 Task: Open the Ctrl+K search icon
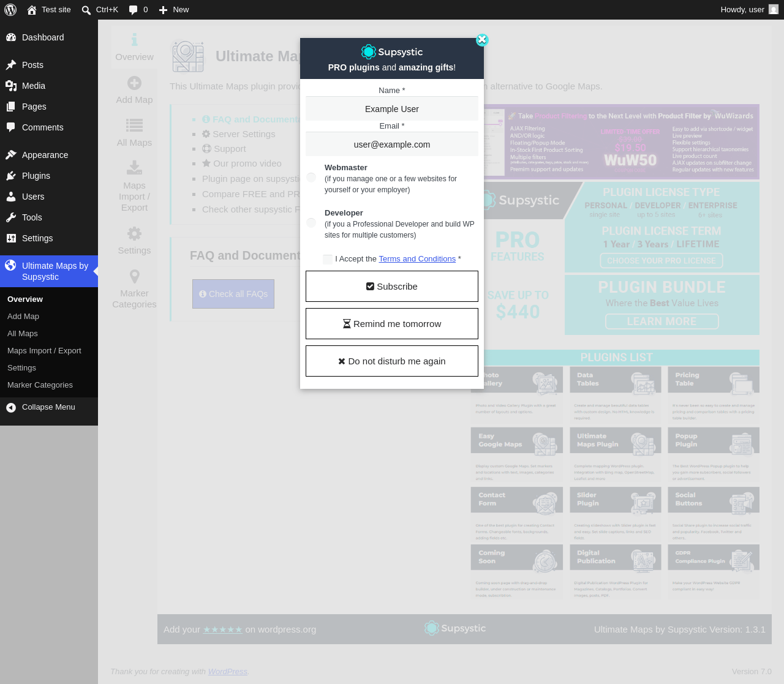86,10
